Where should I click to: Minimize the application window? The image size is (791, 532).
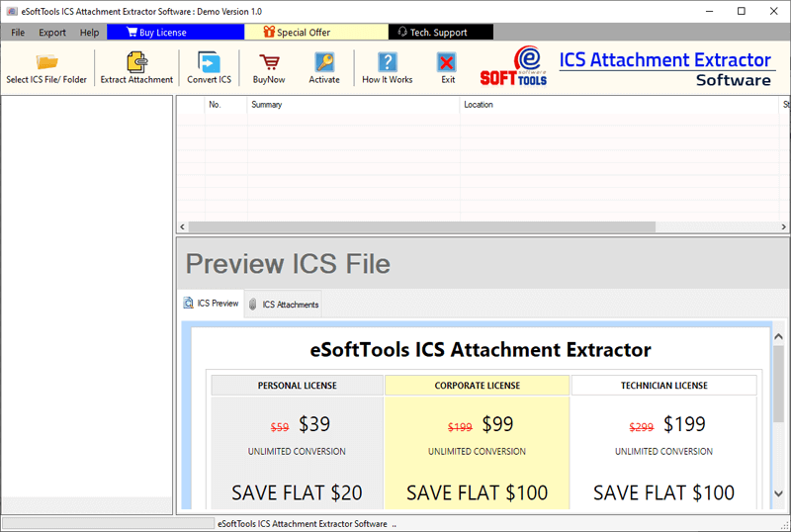pos(709,11)
